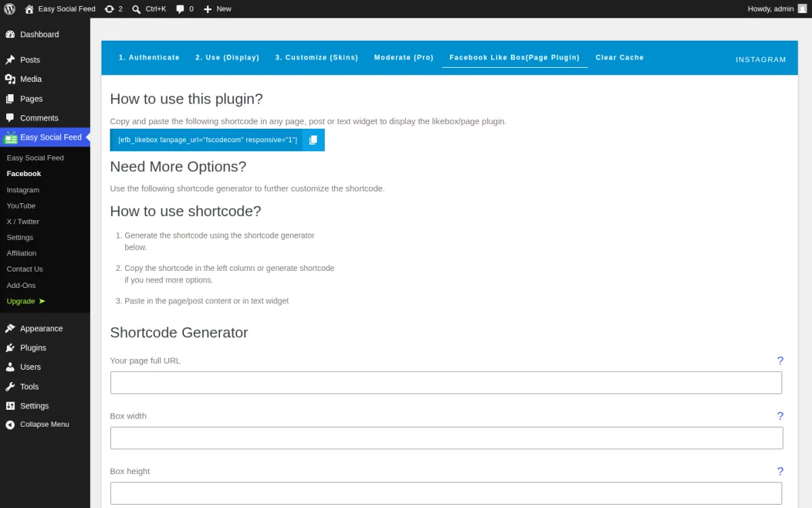Screen dimensions: 812x508
Task: Focus the Your page full URL field
Action: 446,383
